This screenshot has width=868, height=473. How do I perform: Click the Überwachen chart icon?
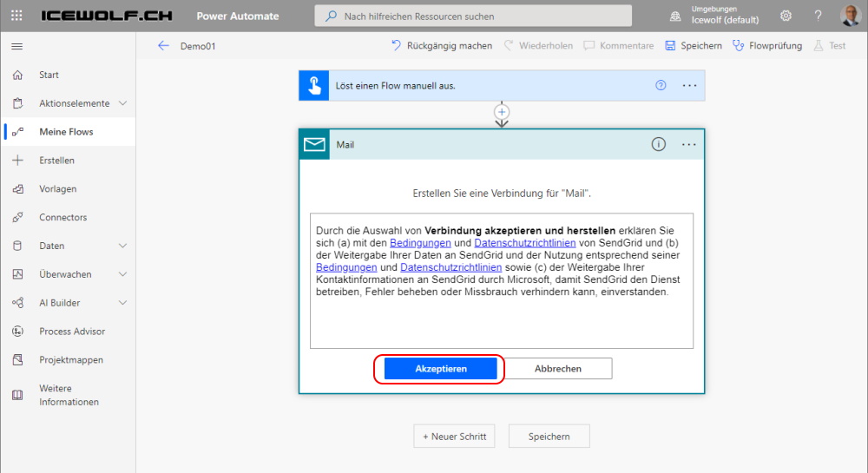17,274
